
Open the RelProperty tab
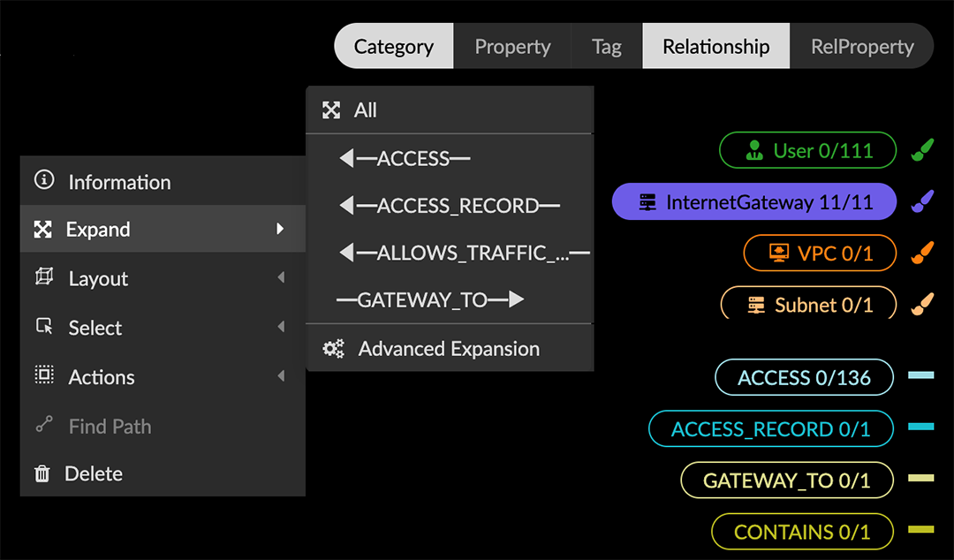point(862,47)
